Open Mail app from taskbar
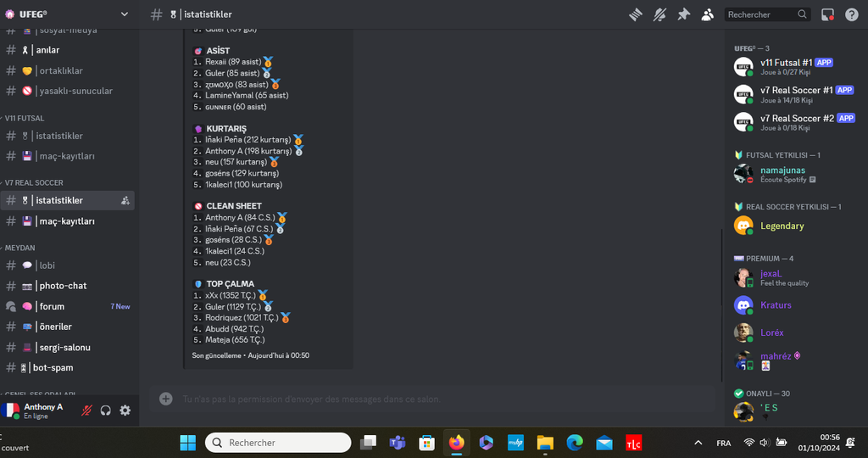This screenshot has height=458, width=868. 604,443
